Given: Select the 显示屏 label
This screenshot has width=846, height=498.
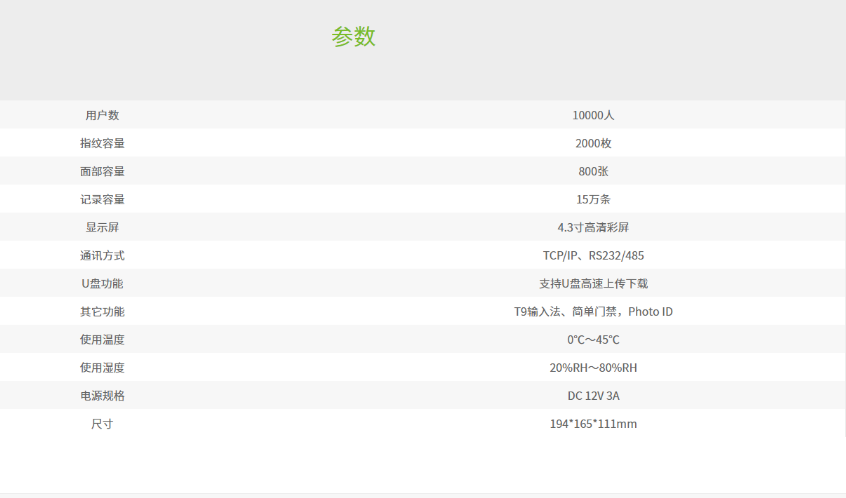Looking at the screenshot, I should (x=102, y=227).
